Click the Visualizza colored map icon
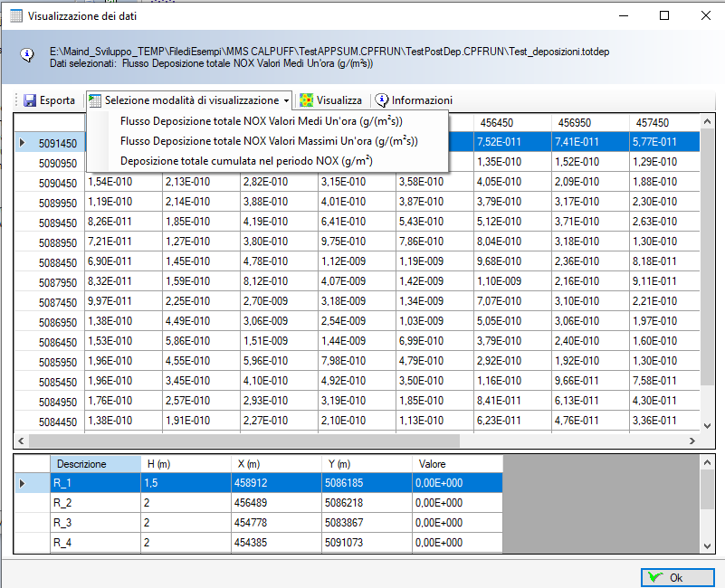This screenshot has width=725, height=588. point(307,100)
